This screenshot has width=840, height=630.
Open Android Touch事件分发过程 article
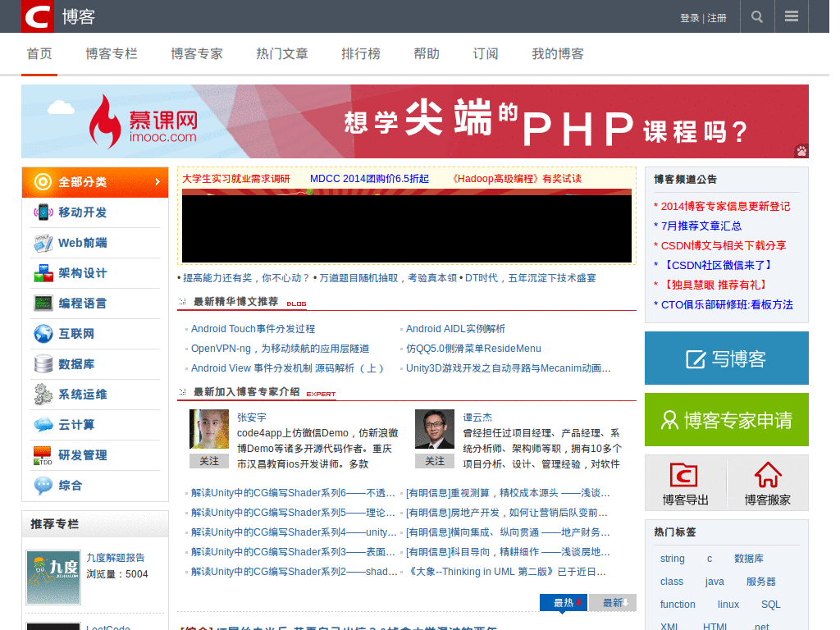pos(253,328)
